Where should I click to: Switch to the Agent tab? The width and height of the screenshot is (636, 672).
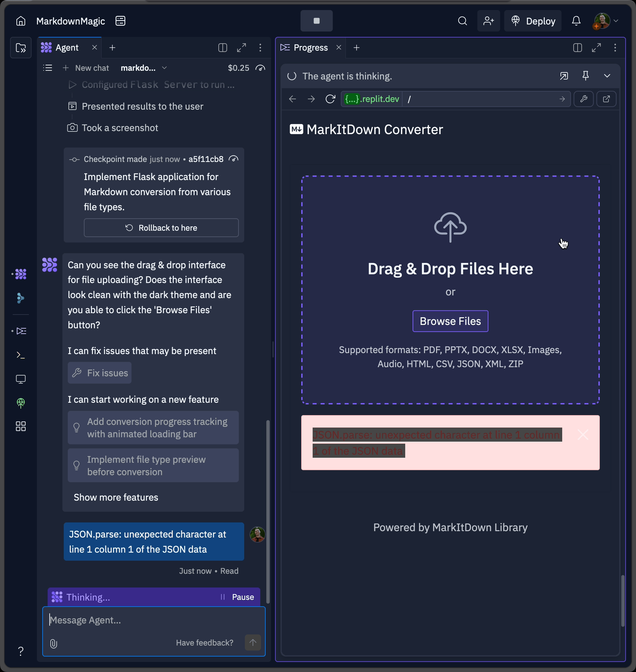(67, 48)
